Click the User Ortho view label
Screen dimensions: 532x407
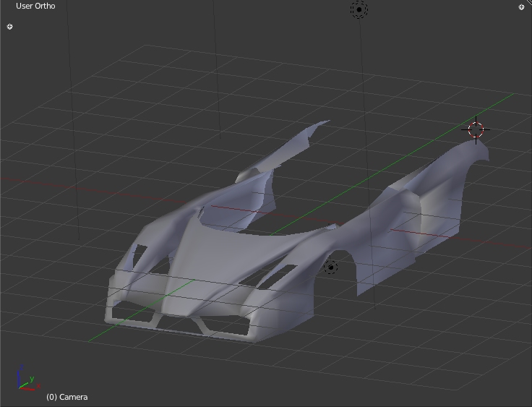tap(35, 7)
